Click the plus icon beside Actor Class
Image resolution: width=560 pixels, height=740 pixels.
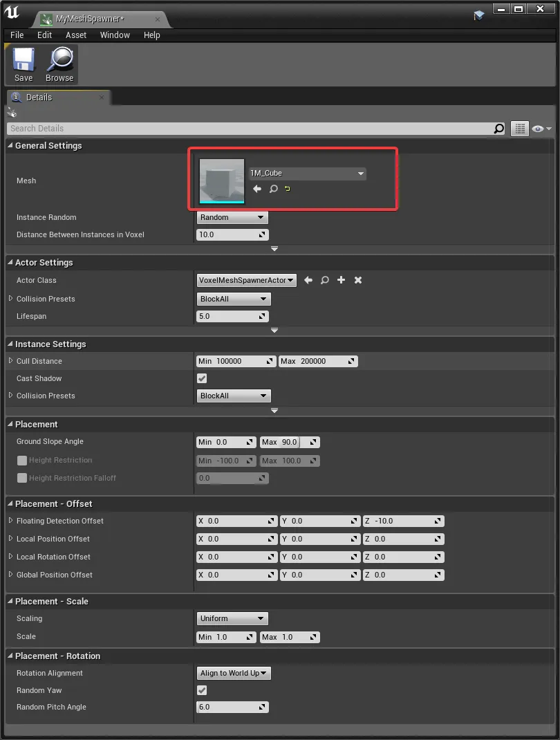341,280
